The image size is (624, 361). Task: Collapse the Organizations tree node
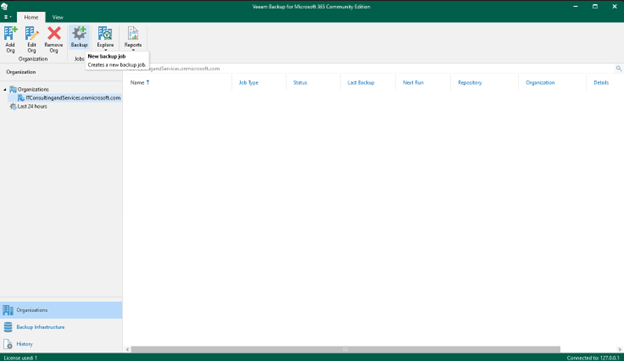pyautogui.click(x=5, y=90)
